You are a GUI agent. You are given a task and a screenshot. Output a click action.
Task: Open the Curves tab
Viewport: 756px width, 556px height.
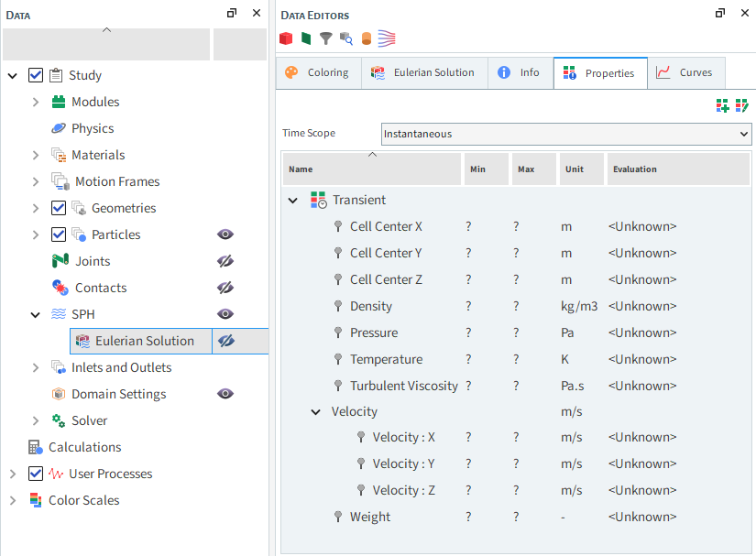tap(686, 72)
